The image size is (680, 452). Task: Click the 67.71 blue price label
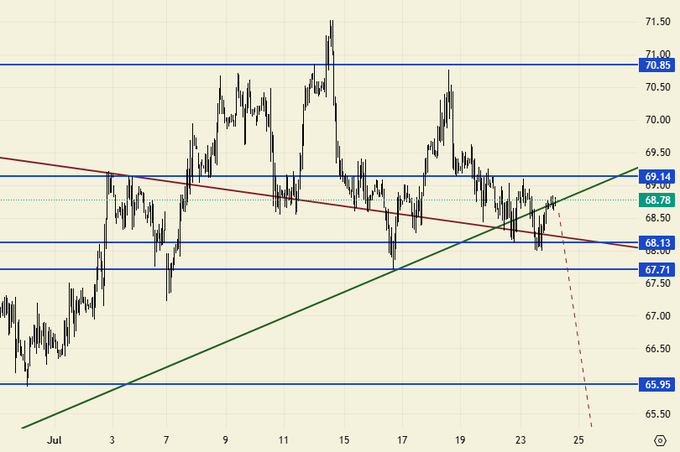click(657, 269)
